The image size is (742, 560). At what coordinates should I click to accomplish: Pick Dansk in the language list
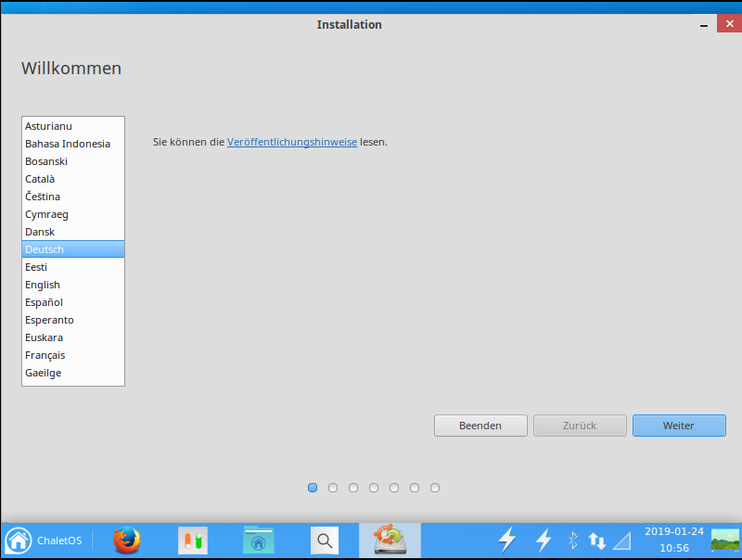(x=40, y=232)
